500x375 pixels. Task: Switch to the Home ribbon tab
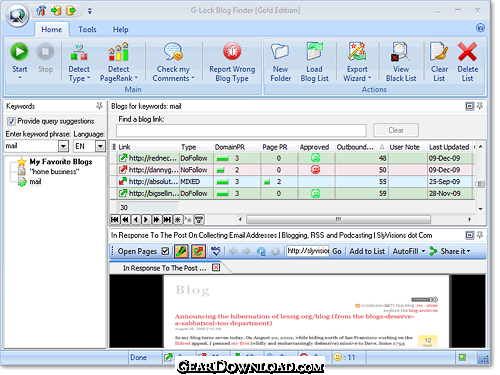pos(52,29)
